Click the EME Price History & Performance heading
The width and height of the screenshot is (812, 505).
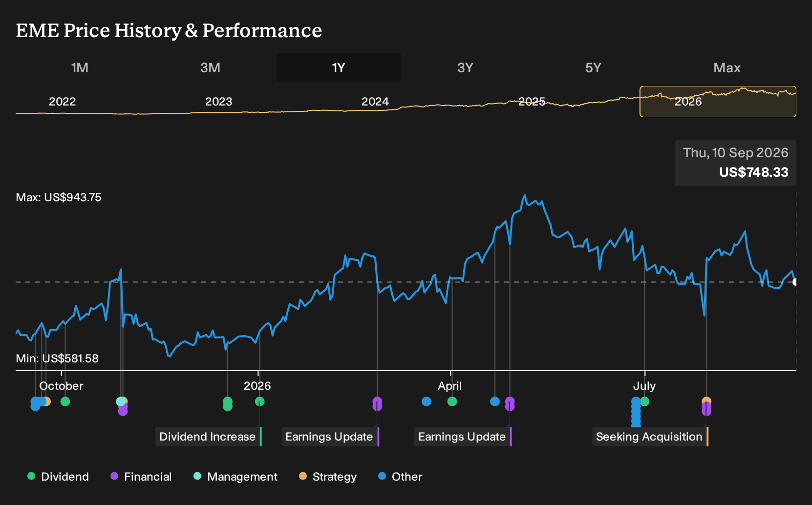pos(169,30)
